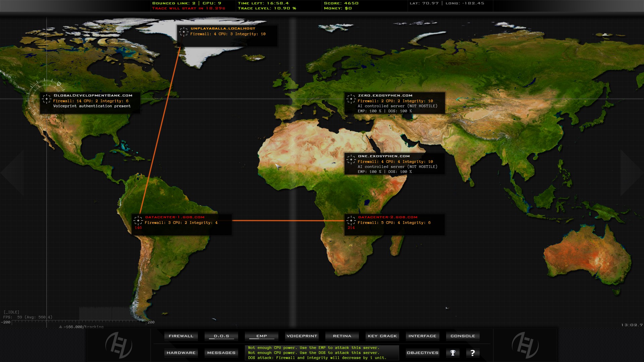The image size is (644, 362).
Task: Start a D.O.S attack
Action: [221, 336]
